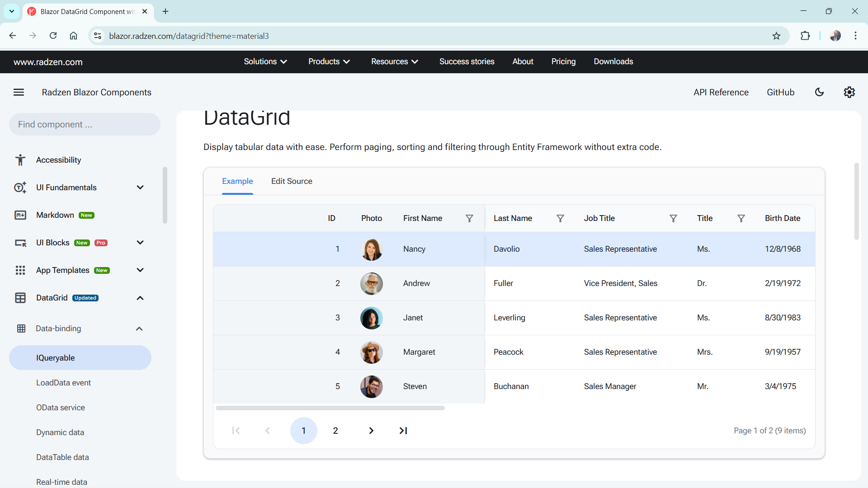Open the Chrome three-dot menu
The height and width of the screenshot is (488, 868).
855,36
